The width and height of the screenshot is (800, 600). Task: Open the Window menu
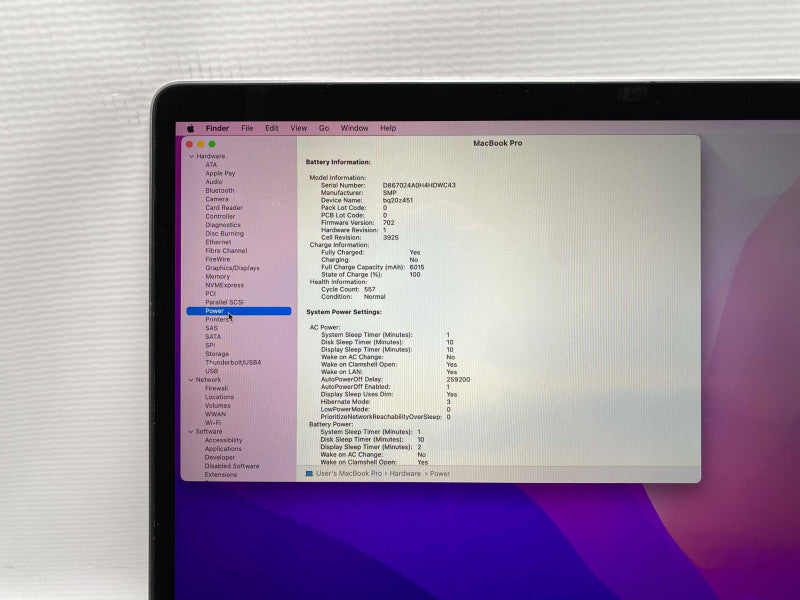click(x=354, y=128)
